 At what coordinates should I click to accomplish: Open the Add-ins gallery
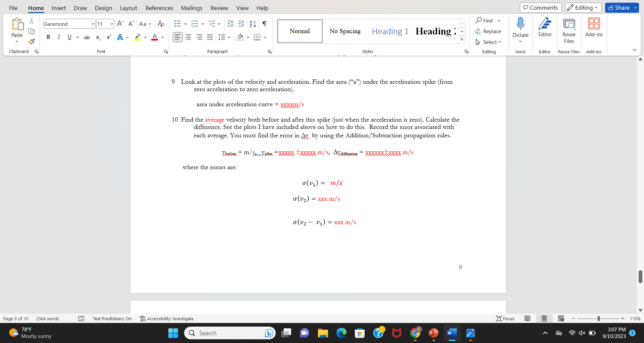click(594, 27)
